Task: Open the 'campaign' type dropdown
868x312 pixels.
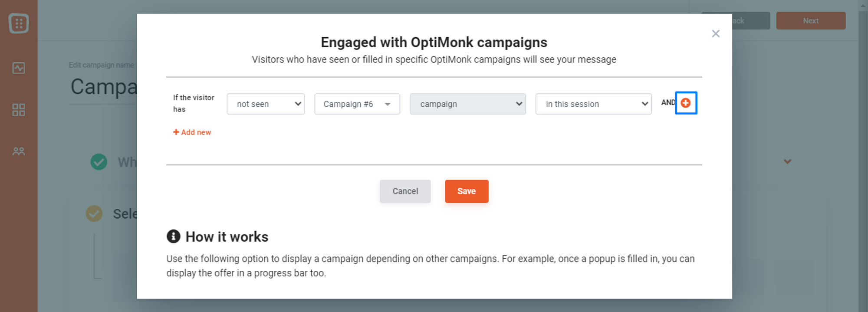Action: tap(468, 104)
